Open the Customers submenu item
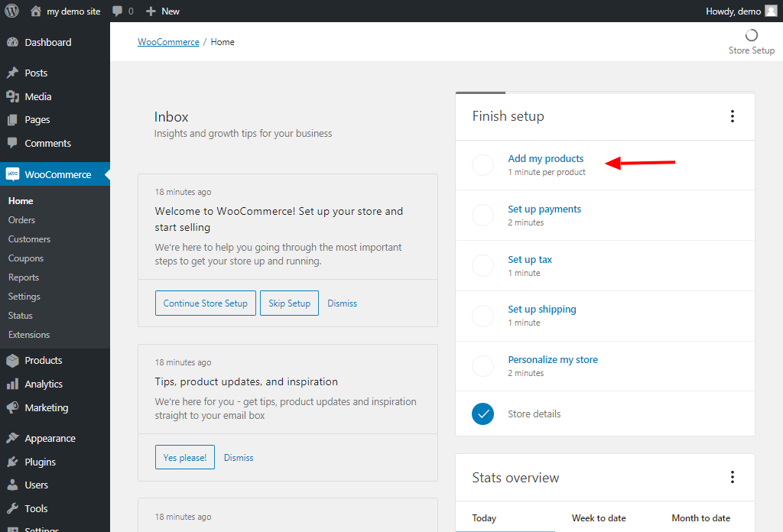Image resolution: width=783 pixels, height=532 pixels. [29, 239]
